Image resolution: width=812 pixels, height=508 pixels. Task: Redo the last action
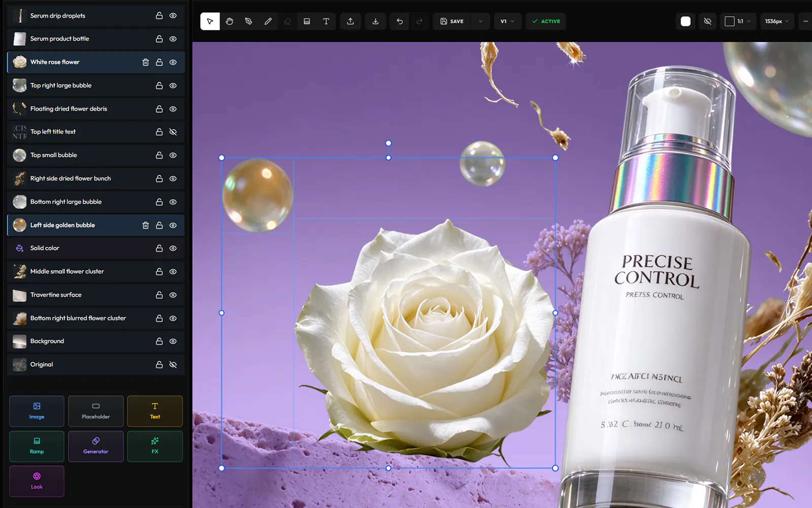(419, 21)
